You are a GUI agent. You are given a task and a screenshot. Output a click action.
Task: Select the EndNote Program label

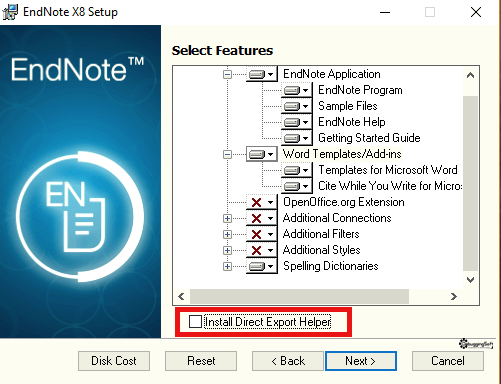coord(360,90)
